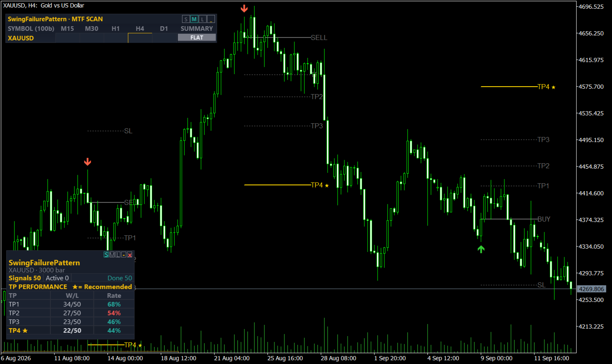This screenshot has height=364, width=612.
Task: Set MTF Scan panel to medium size
Action: coord(194,19)
